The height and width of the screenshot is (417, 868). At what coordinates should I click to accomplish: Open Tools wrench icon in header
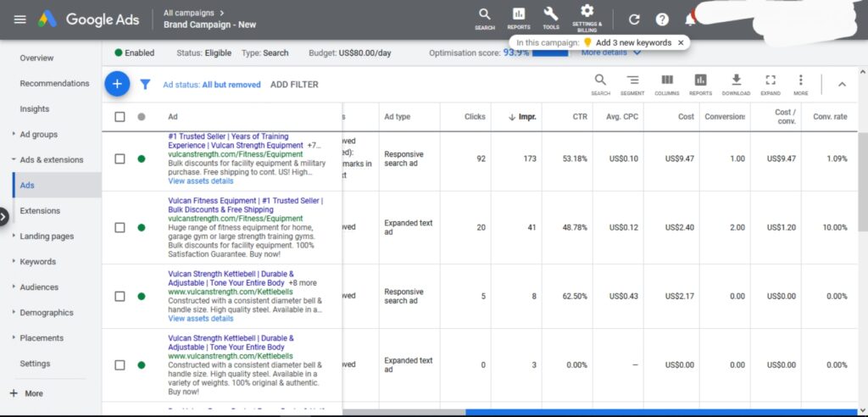click(x=551, y=19)
